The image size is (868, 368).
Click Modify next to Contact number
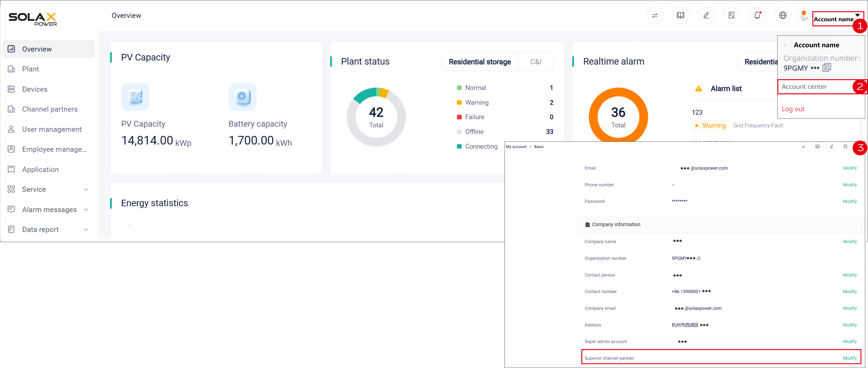[x=850, y=292]
